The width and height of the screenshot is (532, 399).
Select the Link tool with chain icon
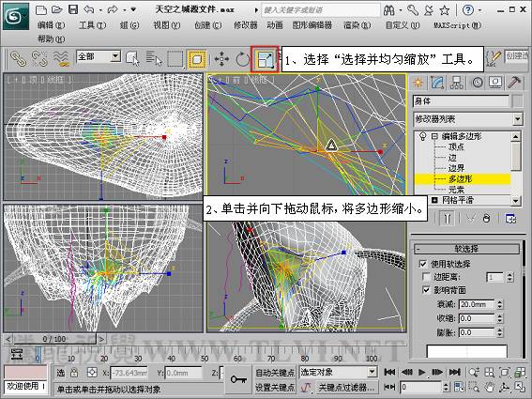pyautogui.click(x=19, y=58)
